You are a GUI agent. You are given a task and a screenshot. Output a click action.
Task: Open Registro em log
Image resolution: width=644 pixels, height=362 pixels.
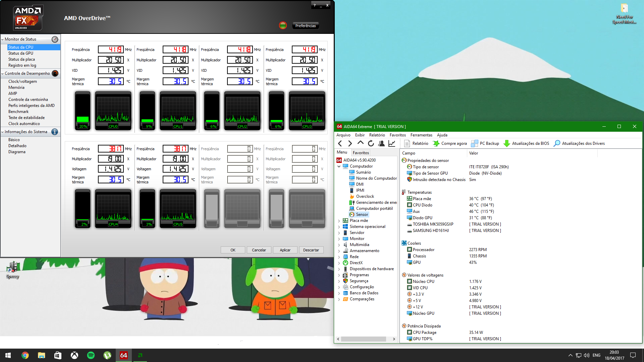pos(22,65)
